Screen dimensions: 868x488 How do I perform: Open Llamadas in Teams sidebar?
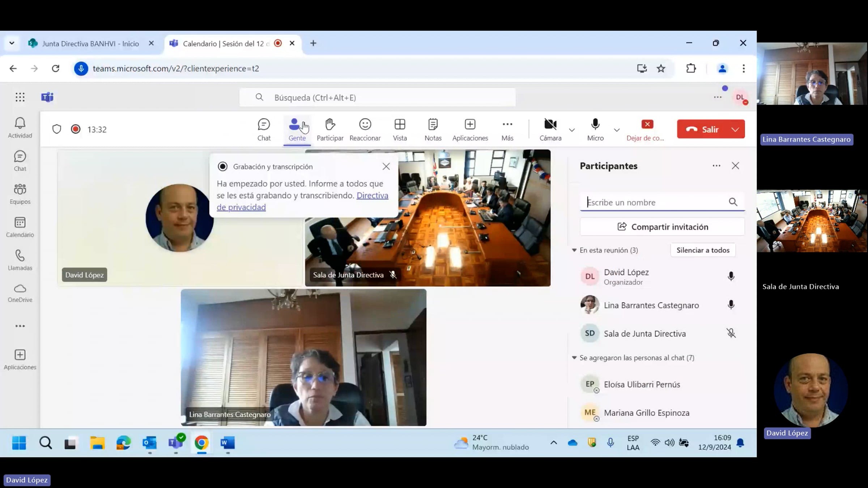(20, 260)
